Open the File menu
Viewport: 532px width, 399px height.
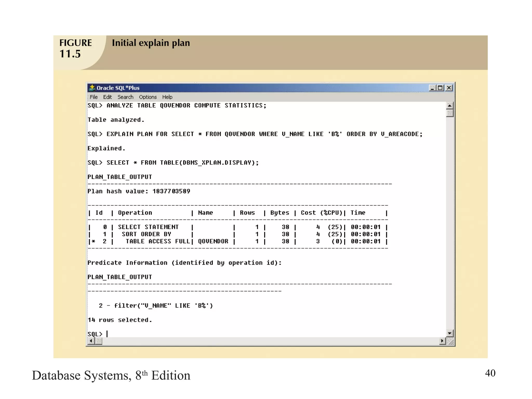(x=94, y=97)
